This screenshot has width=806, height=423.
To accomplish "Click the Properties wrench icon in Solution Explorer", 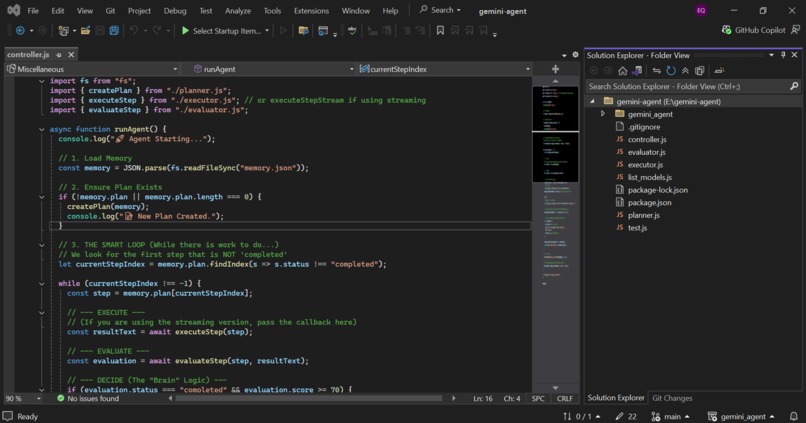I will click(x=719, y=70).
